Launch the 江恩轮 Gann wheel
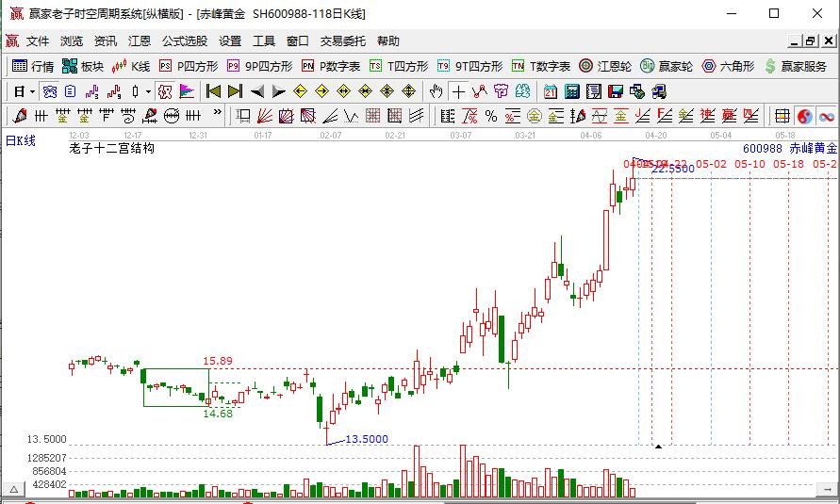This screenshot has height=504, width=840. (x=606, y=66)
